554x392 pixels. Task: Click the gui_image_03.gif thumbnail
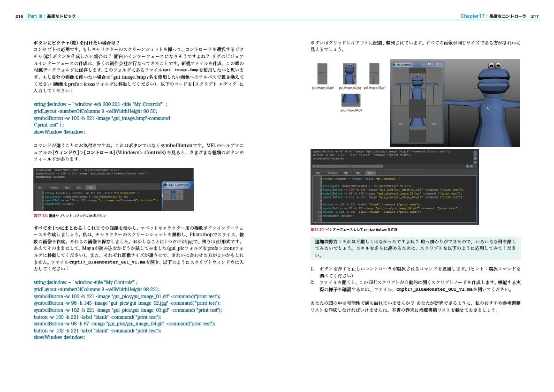click(374, 74)
